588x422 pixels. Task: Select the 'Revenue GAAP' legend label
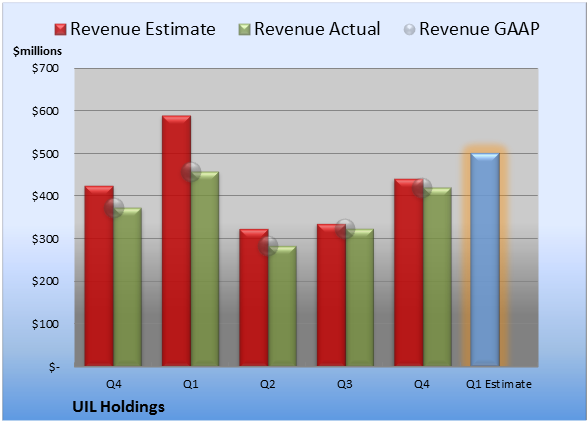coord(479,29)
